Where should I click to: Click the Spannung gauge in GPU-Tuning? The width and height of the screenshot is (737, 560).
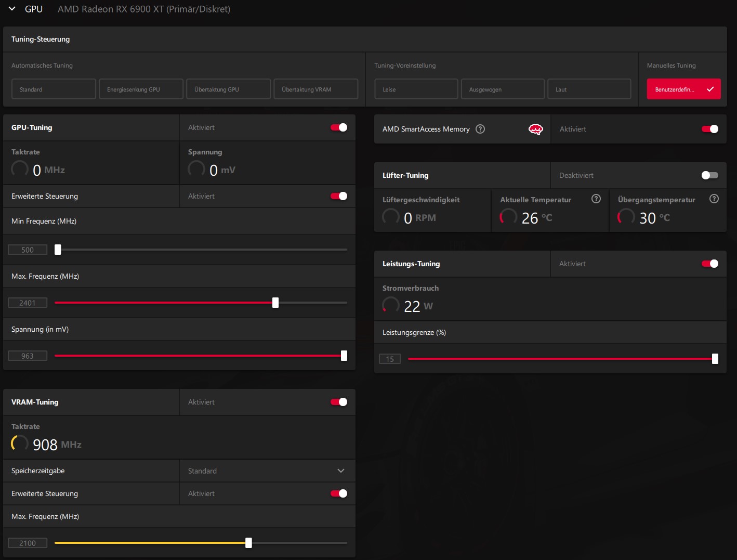pos(196,170)
